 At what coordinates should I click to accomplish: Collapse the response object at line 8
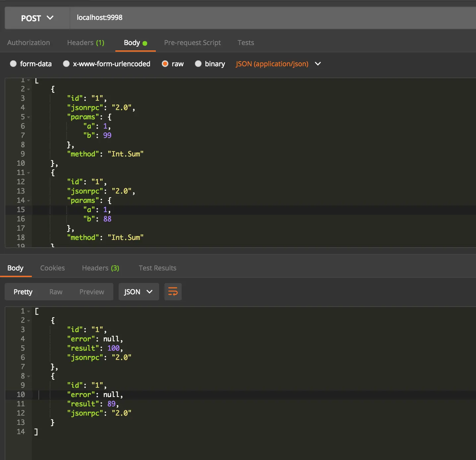[x=29, y=376]
